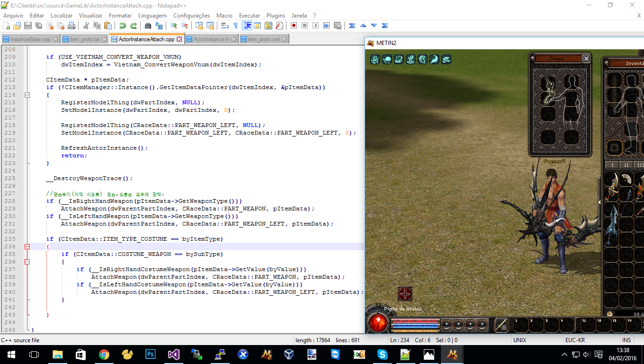Open the Linguagem menu

click(152, 16)
